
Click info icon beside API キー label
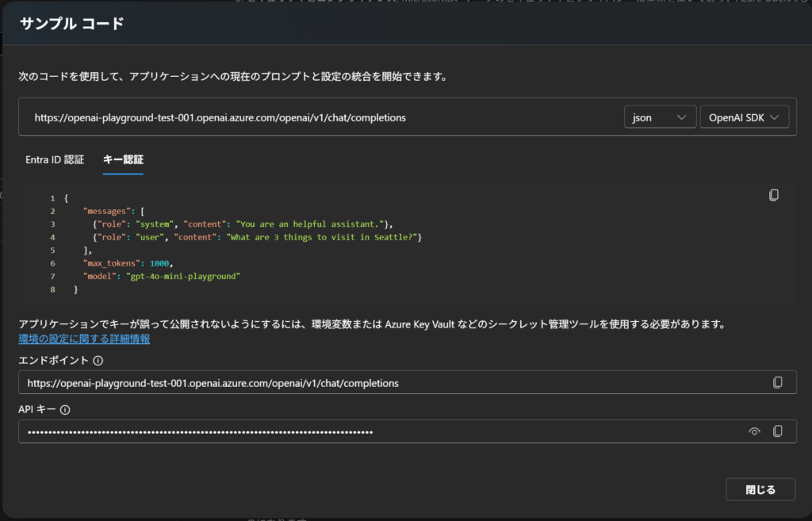(x=65, y=410)
